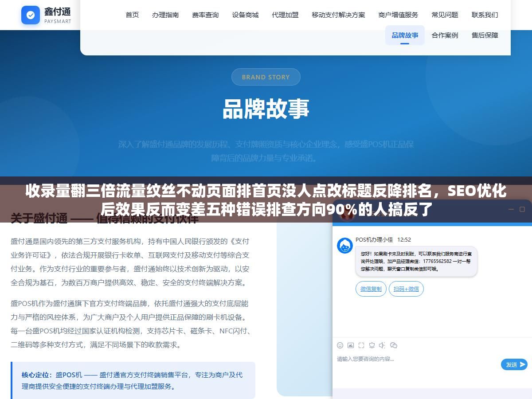Click the PaySmart checkmark logo icon
532x399 pixels.
tap(31, 15)
